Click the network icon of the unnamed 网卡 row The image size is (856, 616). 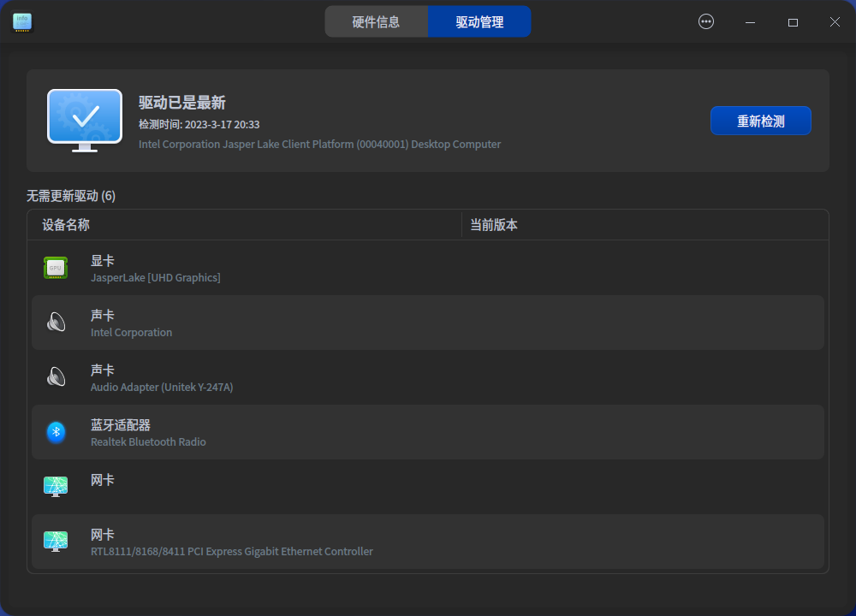coord(56,486)
